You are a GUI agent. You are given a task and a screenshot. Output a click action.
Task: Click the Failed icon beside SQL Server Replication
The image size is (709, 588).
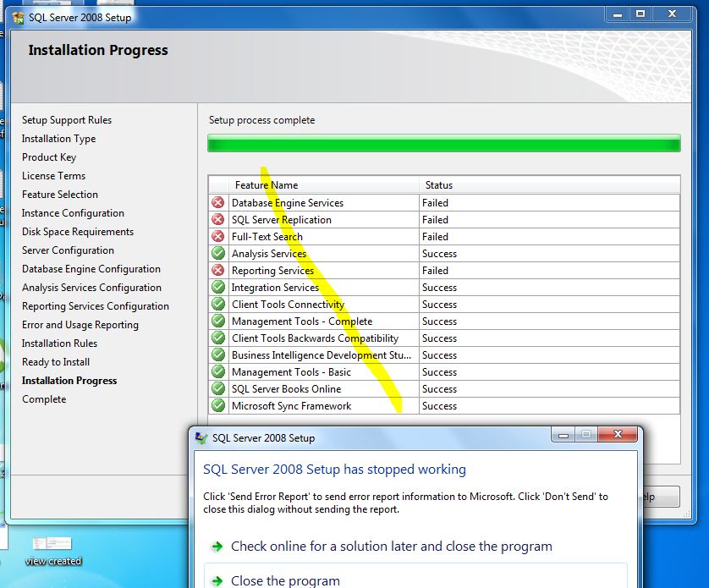click(218, 220)
